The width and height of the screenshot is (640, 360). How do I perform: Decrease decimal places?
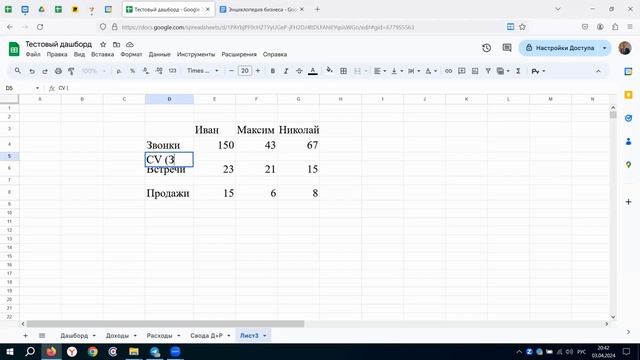coord(146,71)
